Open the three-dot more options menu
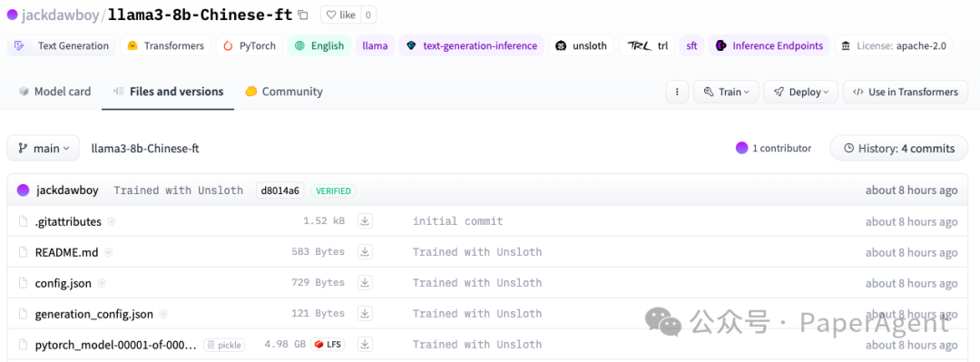This screenshot has height=362, width=980. click(677, 92)
